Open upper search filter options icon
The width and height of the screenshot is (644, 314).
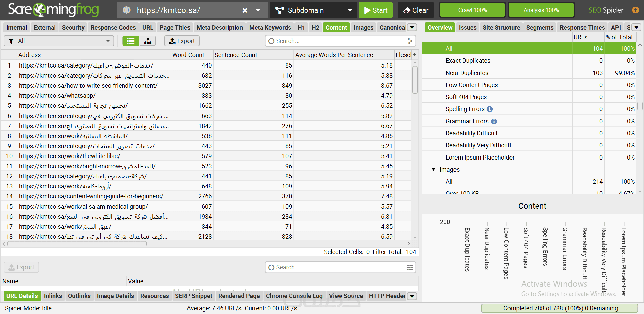[410, 41]
